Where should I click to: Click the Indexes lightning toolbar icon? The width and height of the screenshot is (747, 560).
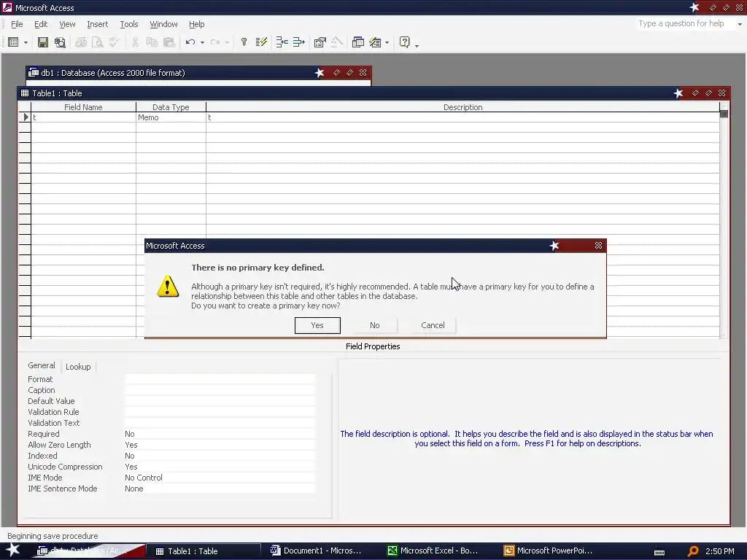click(x=261, y=42)
